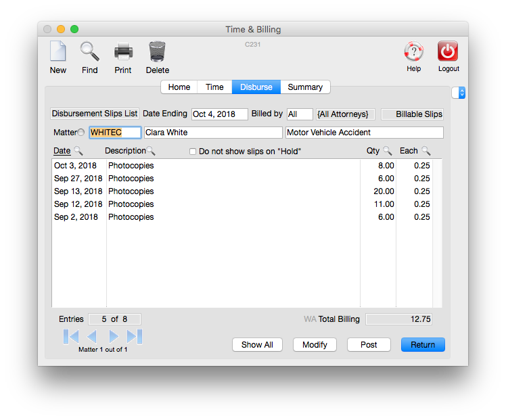The image size is (506, 420).
Task: Select the Matter radio button
Action: coord(81,133)
